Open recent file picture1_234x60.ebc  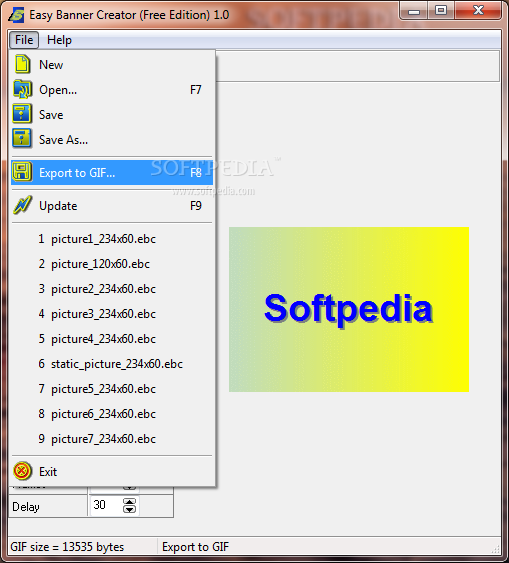(x=112, y=239)
